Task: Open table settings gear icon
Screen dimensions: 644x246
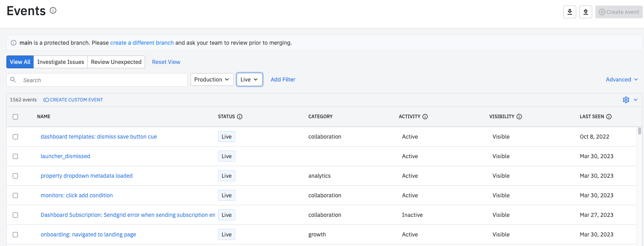Action: pyautogui.click(x=626, y=100)
